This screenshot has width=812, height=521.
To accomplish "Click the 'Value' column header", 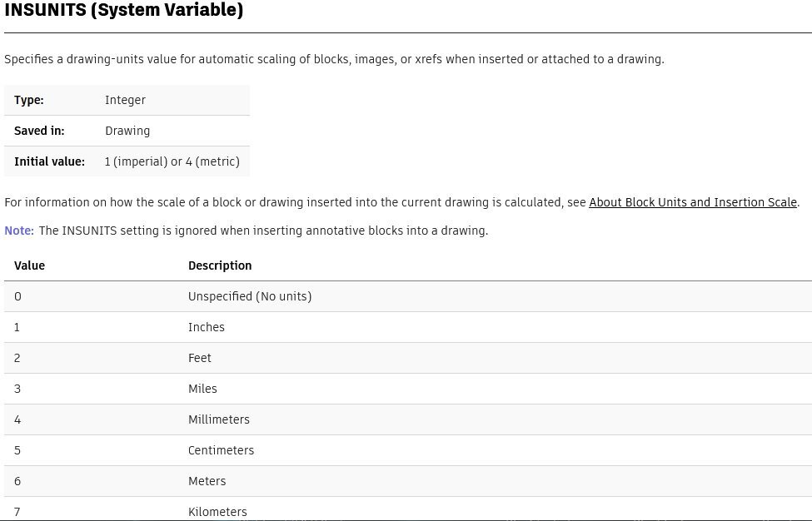I will [29, 265].
